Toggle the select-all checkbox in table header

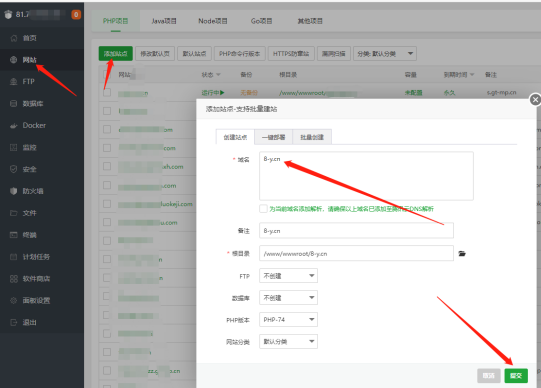[107, 75]
